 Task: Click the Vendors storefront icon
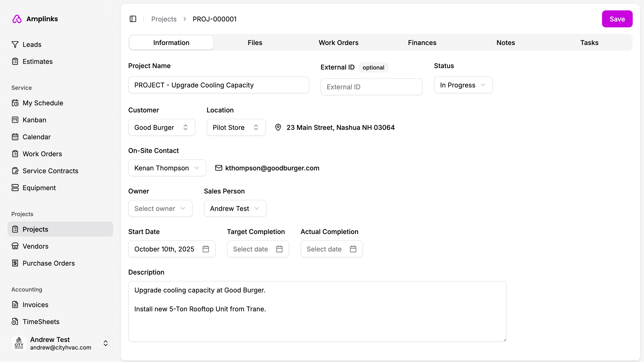click(x=15, y=246)
